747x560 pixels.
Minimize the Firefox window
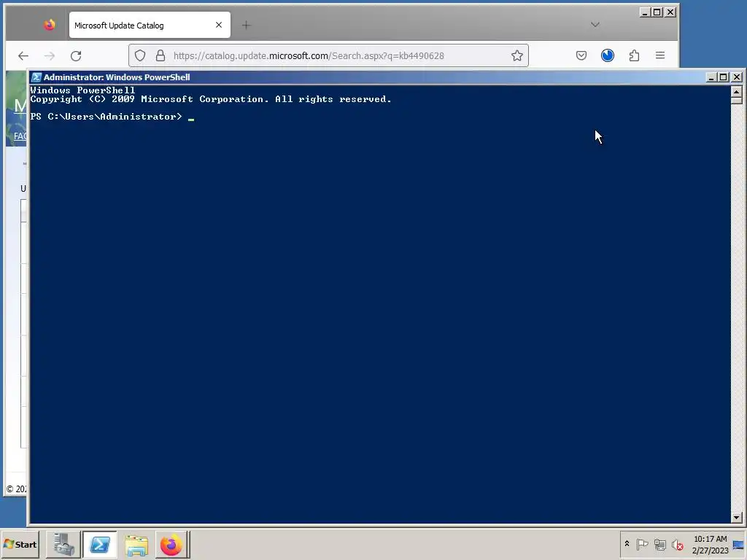click(x=645, y=12)
